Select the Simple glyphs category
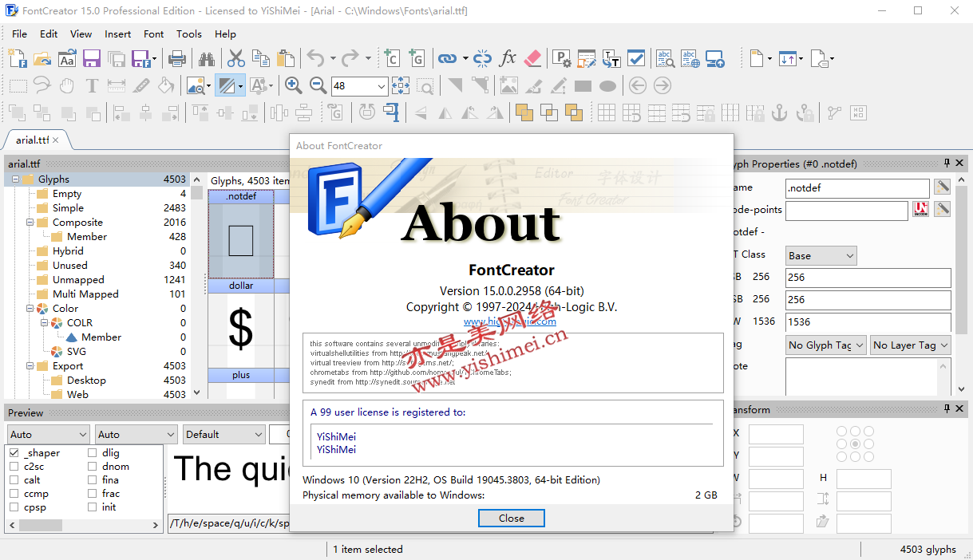This screenshot has width=973, height=560. [x=68, y=208]
